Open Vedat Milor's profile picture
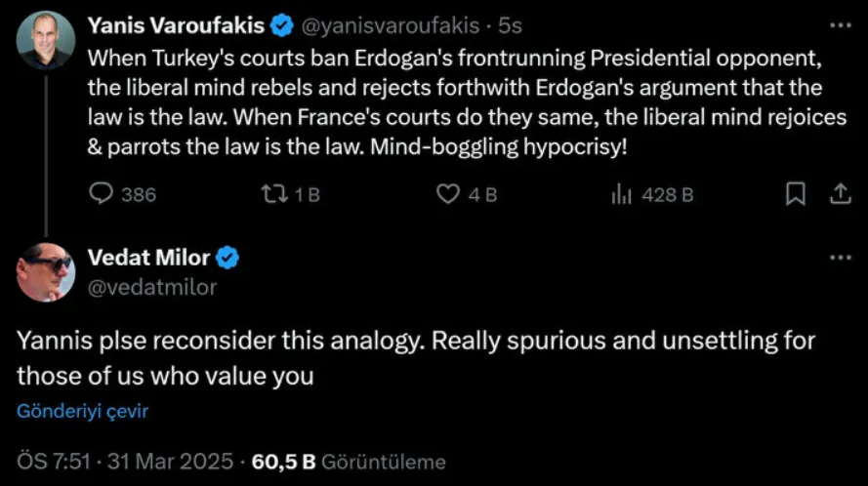The height and width of the screenshot is (486, 868). (x=46, y=271)
